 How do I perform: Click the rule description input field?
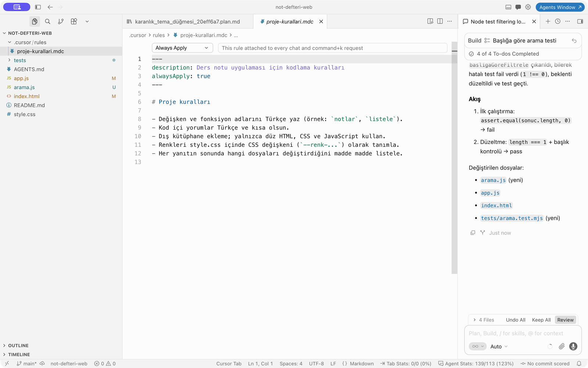pos(333,48)
